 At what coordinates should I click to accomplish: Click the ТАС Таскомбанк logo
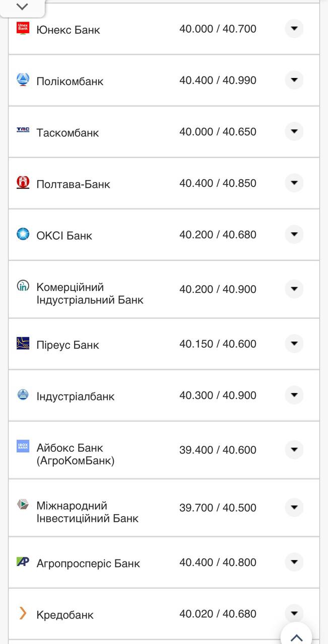[23, 131]
